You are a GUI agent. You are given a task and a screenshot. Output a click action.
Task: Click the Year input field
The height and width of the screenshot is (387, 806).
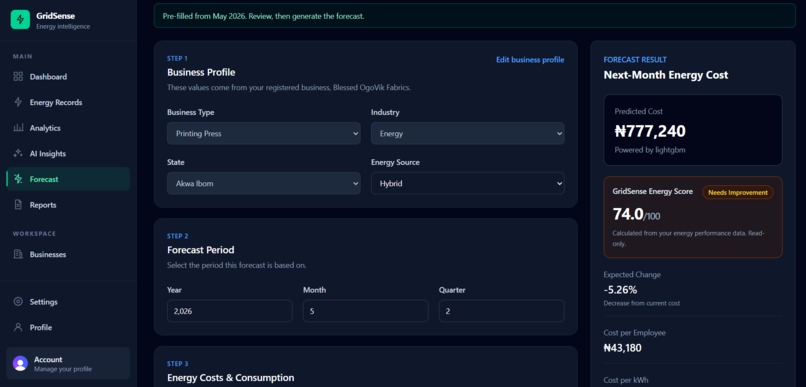[230, 311]
